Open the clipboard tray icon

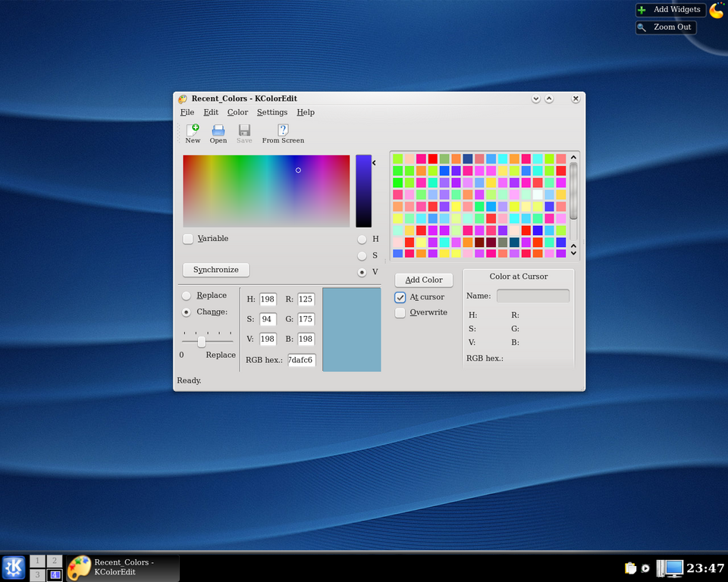pos(629,568)
